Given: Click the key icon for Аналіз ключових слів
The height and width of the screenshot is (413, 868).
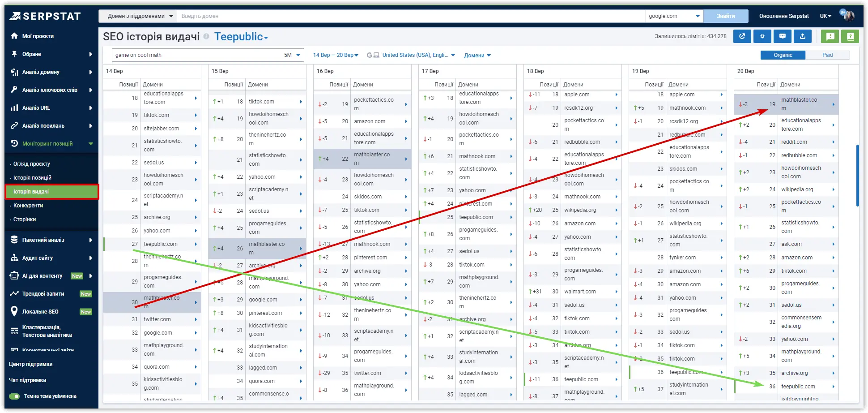Looking at the screenshot, I should tap(14, 90).
